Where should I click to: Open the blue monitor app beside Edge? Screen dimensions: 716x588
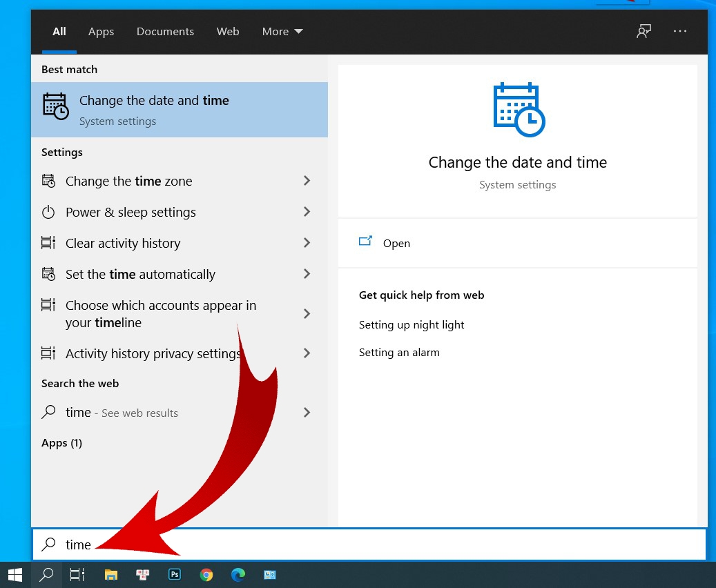(x=270, y=575)
